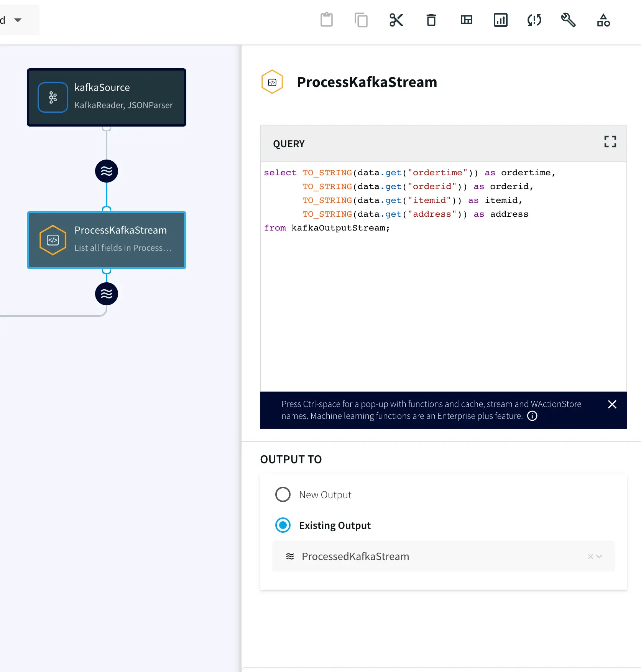
Task: Open the bar chart metrics icon
Action: [500, 20]
